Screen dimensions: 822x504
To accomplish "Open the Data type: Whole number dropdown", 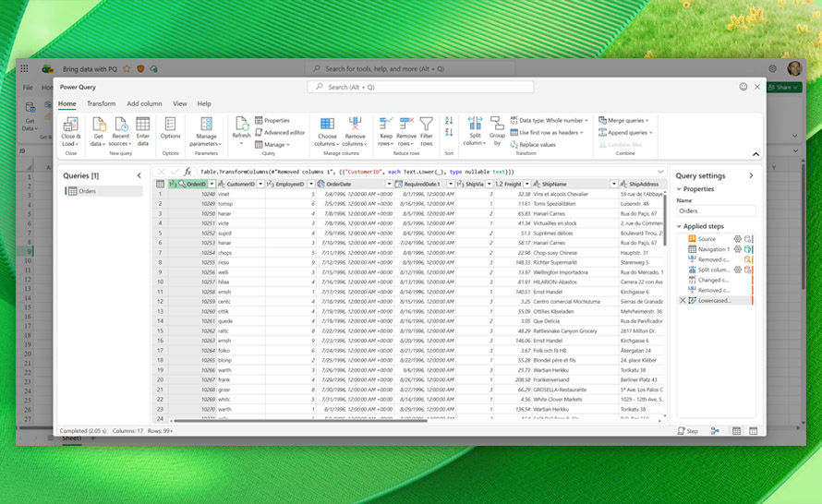I will pyautogui.click(x=550, y=120).
